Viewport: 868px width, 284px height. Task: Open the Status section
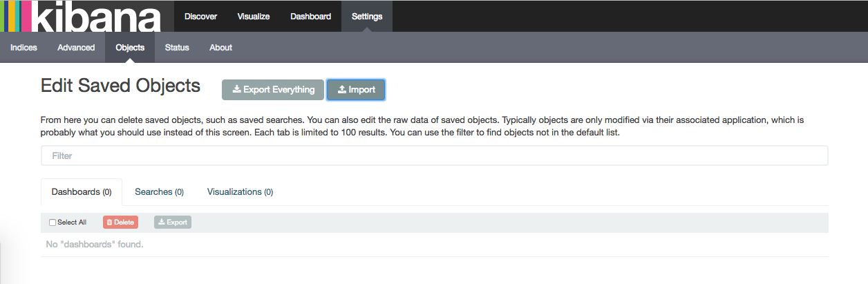click(177, 48)
